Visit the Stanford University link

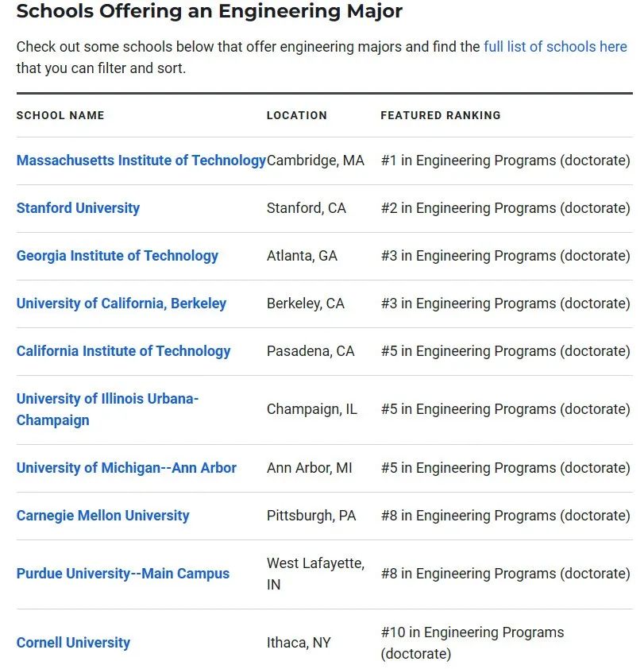pyautogui.click(x=78, y=208)
